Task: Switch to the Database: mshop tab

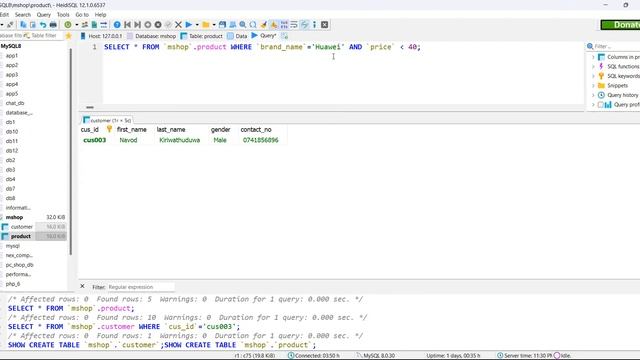Action: (151, 36)
